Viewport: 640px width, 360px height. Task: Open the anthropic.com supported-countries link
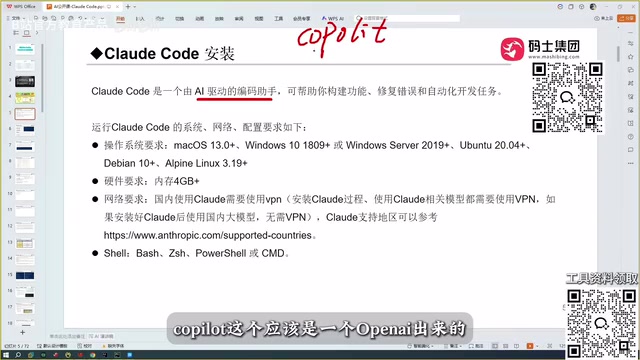point(208,236)
